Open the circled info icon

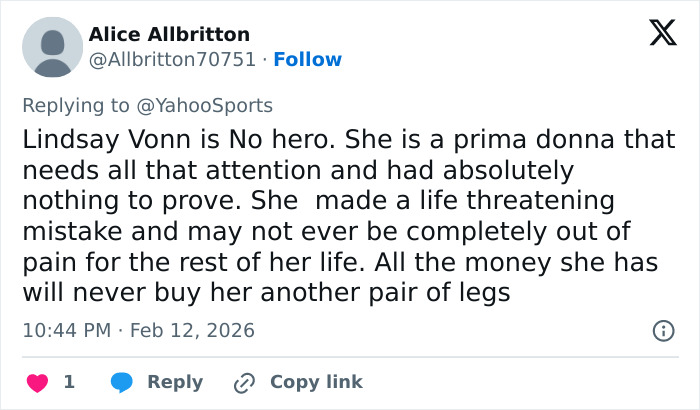point(662,330)
